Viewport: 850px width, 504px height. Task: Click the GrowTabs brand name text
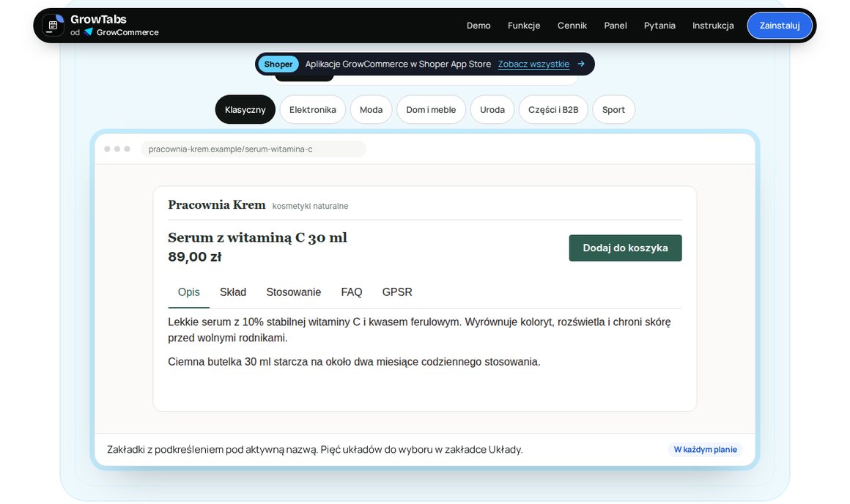coord(98,20)
